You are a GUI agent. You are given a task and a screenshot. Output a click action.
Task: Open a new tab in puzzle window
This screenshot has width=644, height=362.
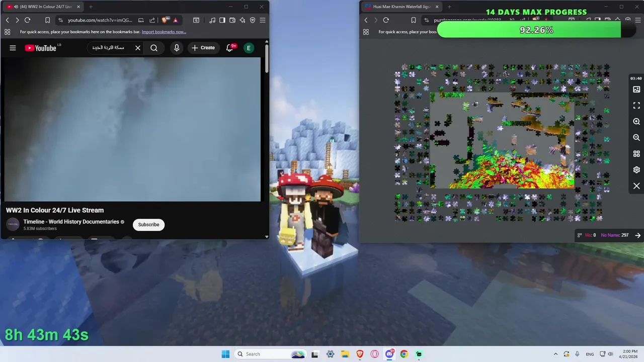[x=449, y=7]
